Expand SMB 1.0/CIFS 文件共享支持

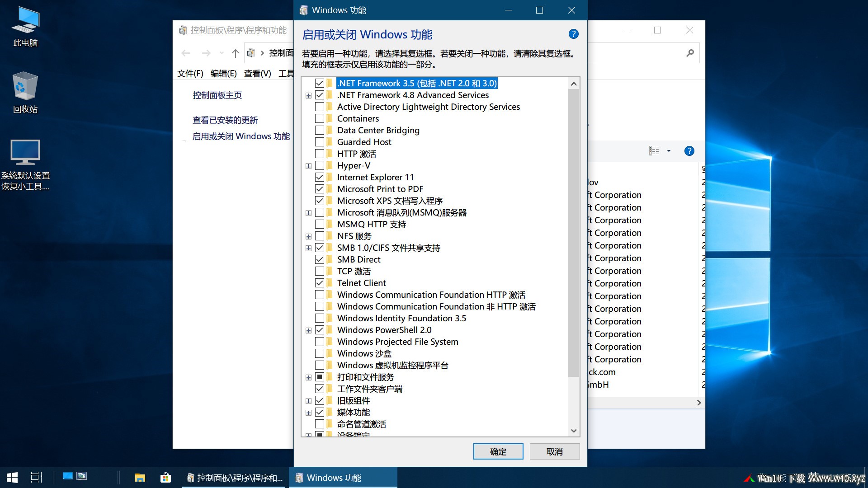point(308,248)
